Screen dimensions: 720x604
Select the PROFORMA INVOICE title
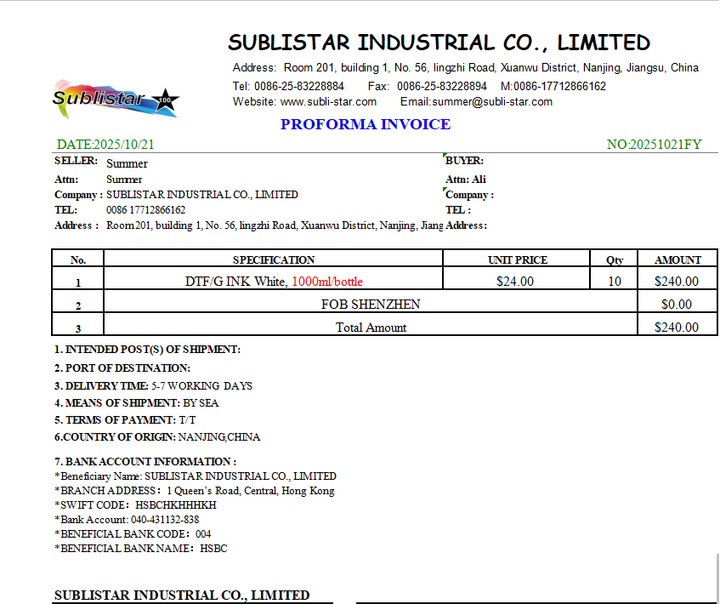pyautogui.click(x=365, y=125)
